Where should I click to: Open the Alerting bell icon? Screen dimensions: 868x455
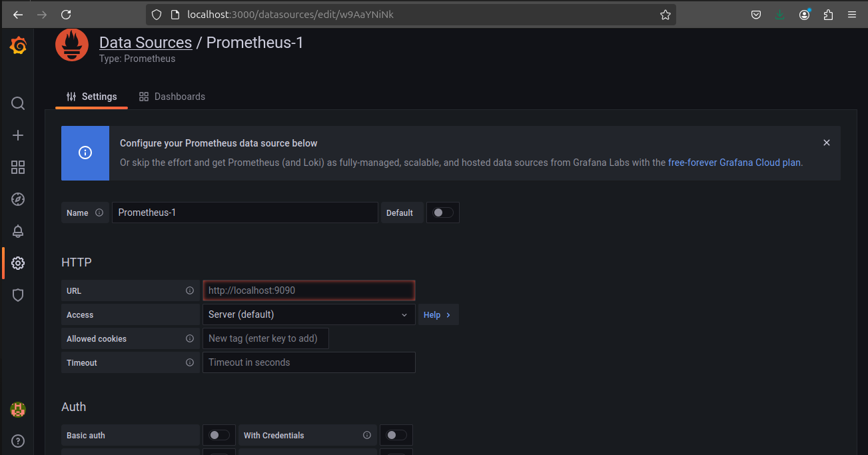(x=18, y=231)
